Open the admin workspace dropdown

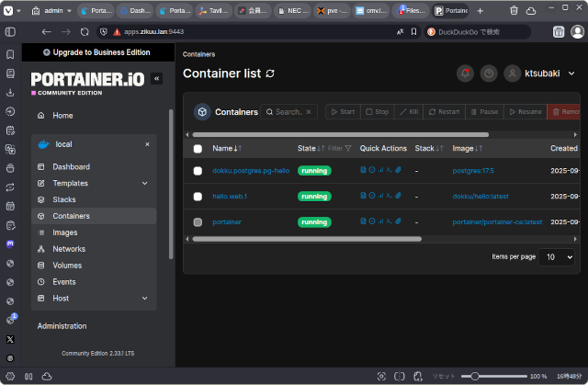(51, 10)
